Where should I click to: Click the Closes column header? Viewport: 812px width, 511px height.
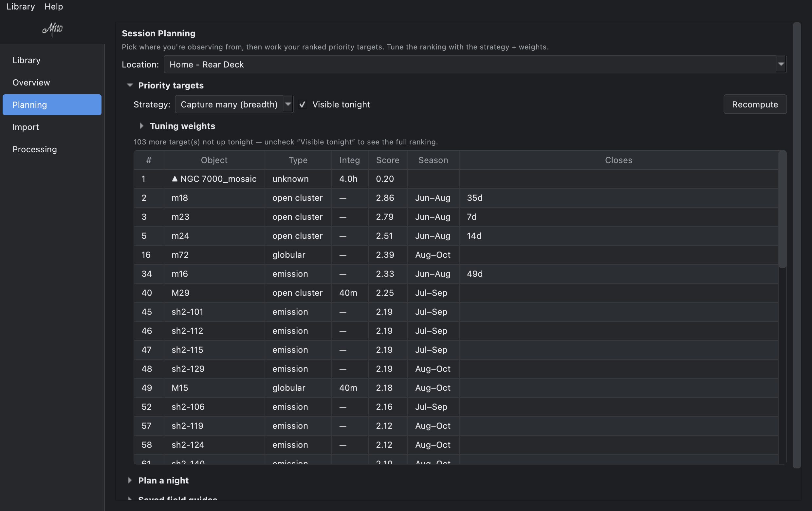pyautogui.click(x=618, y=160)
